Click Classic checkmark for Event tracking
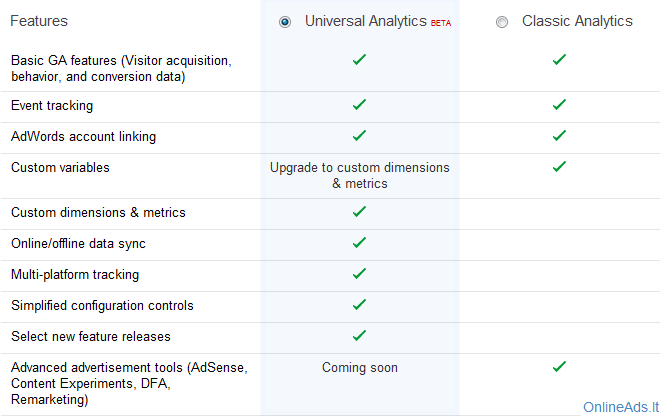 point(559,104)
